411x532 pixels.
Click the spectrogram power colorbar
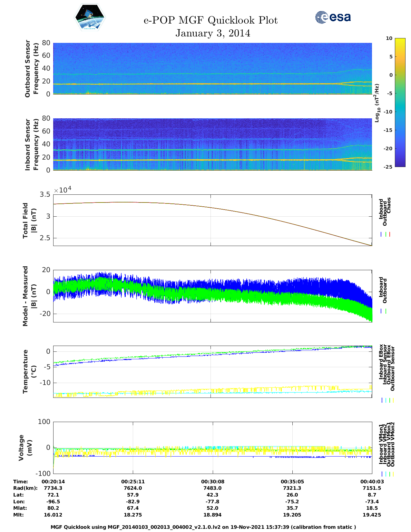(x=400, y=102)
